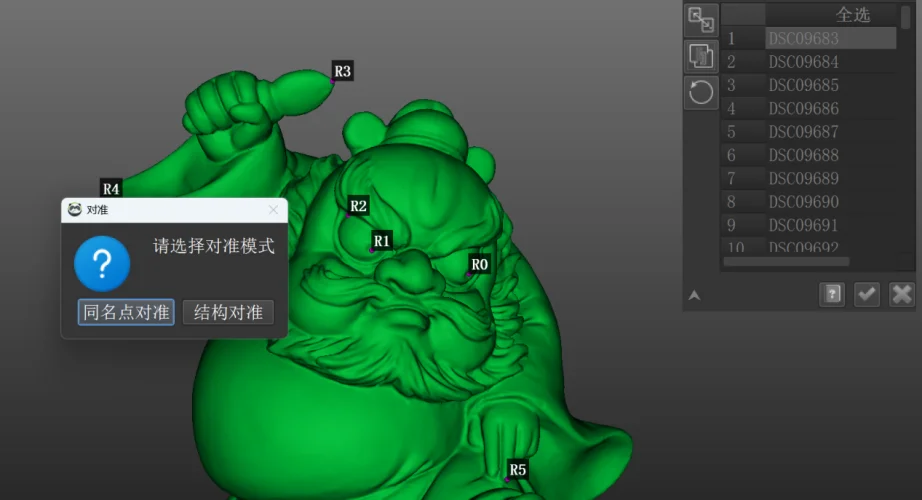
Task: Collapse the panel with the up arrow
Action: [x=694, y=295]
